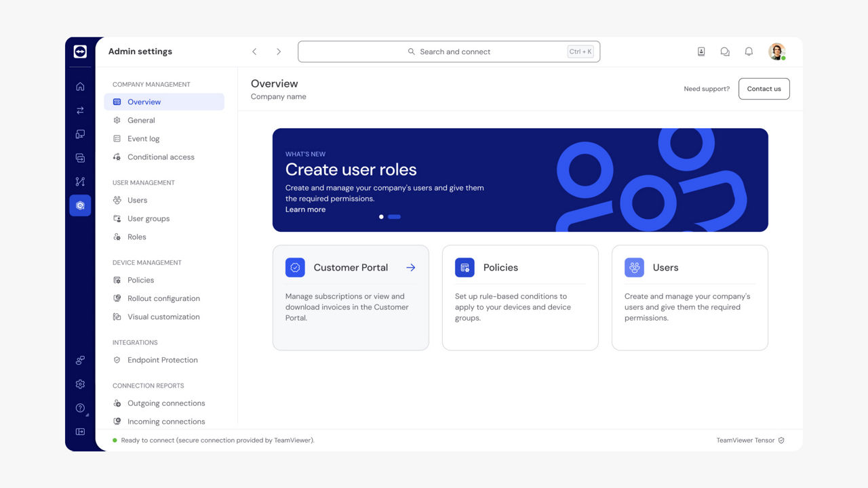Go forward with the right chevron
This screenshot has height=488, width=868.
tap(278, 52)
